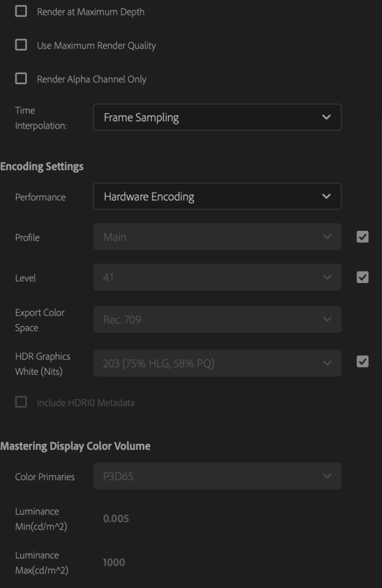The width and height of the screenshot is (382, 588).
Task: Enable Render at Maximum Depth checkbox
Action: (x=21, y=11)
